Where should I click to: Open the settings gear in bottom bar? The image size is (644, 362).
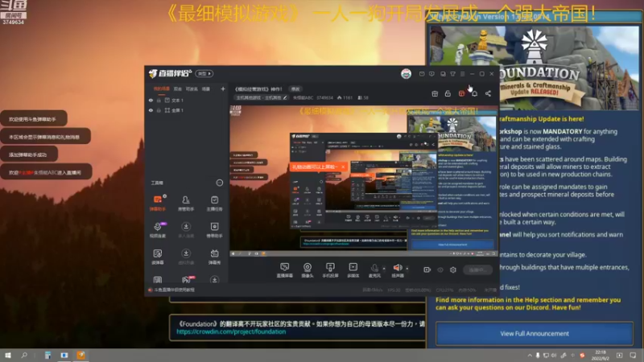(x=453, y=269)
